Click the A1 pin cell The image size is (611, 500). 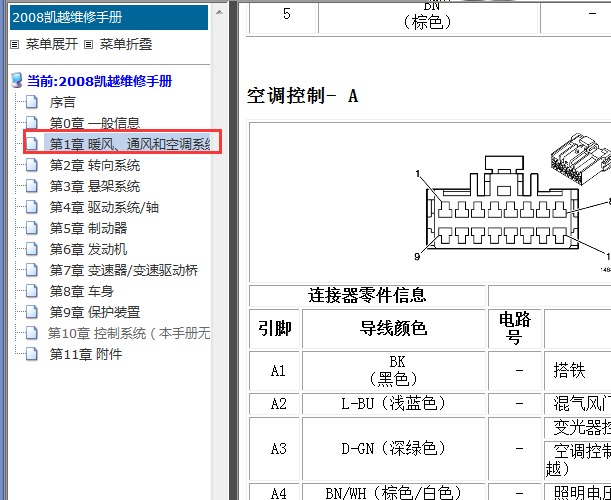click(x=274, y=371)
